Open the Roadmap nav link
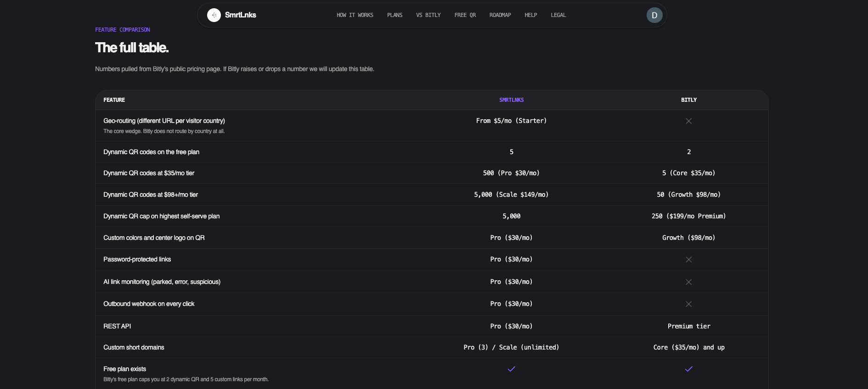This screenshot has width=868, height=389. (x=500, y=15)
